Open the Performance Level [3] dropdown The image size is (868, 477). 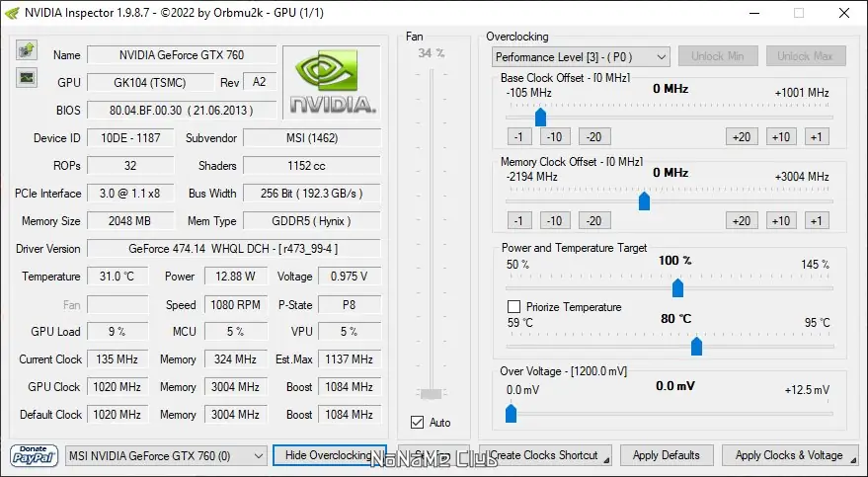[581, 57]
